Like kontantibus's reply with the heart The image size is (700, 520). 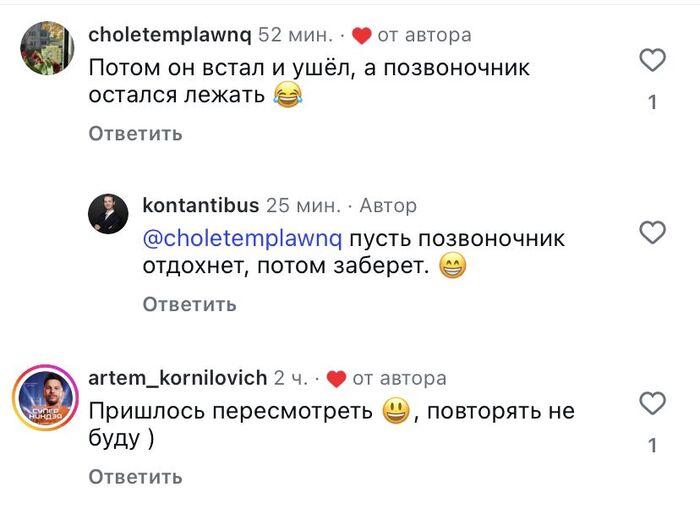652,233
